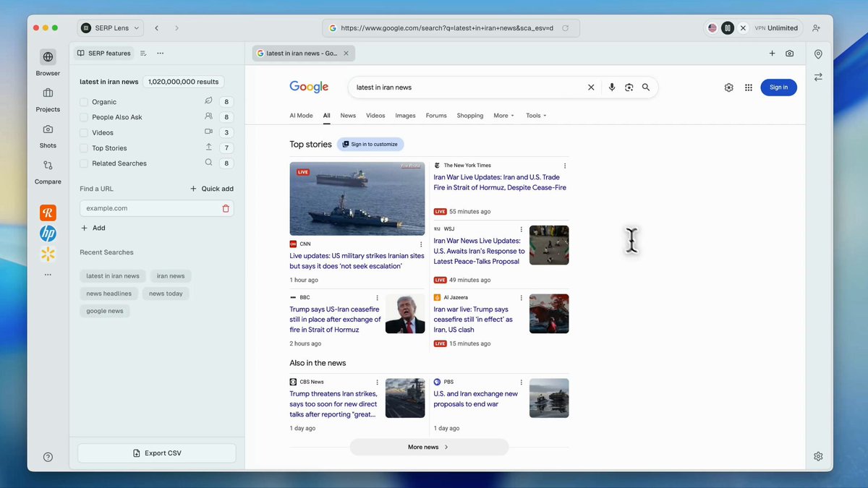Viewport: 868px width, 488px height.
Task: Reload the page in the address bar
Action: click(566, 28)
